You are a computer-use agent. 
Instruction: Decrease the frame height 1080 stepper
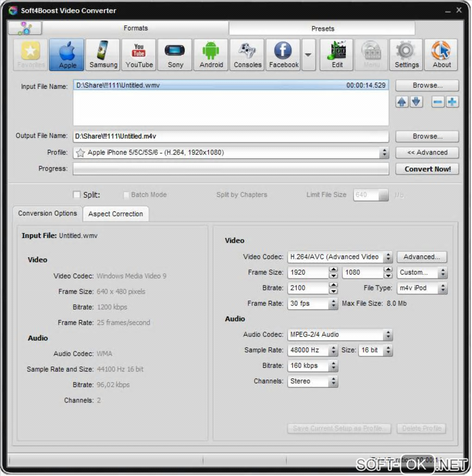pyautogui.click(x=388, y=276)
